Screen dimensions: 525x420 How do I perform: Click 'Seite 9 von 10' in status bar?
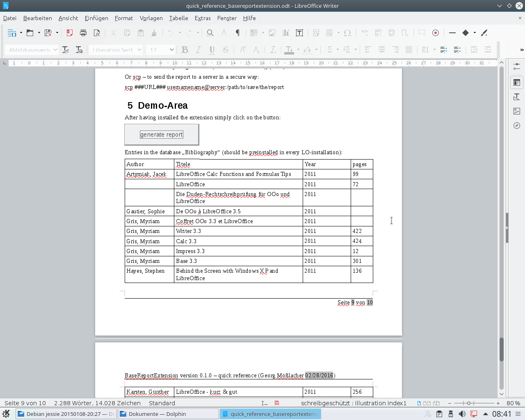tap(25, 403)
